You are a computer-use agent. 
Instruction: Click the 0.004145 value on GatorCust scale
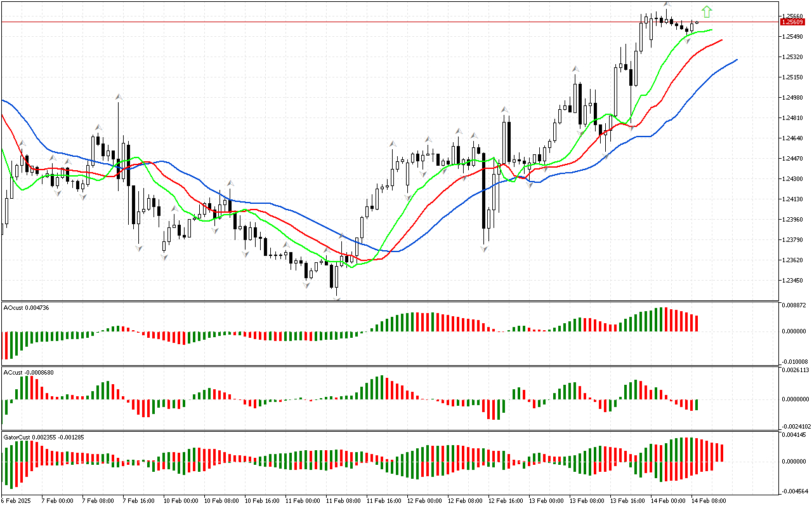(x=794, y=434)
